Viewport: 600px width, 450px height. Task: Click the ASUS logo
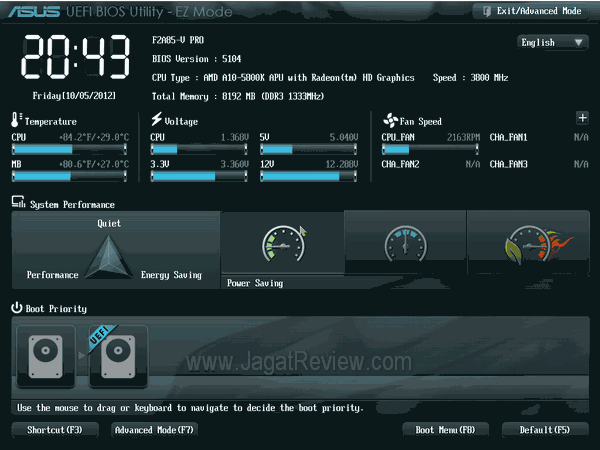click(34, 12)
